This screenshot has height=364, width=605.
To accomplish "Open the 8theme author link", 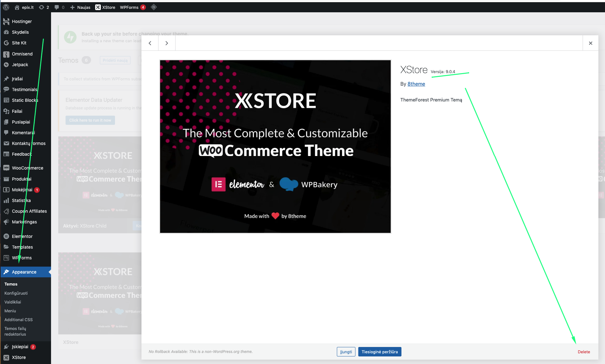I will pos(416,84).
